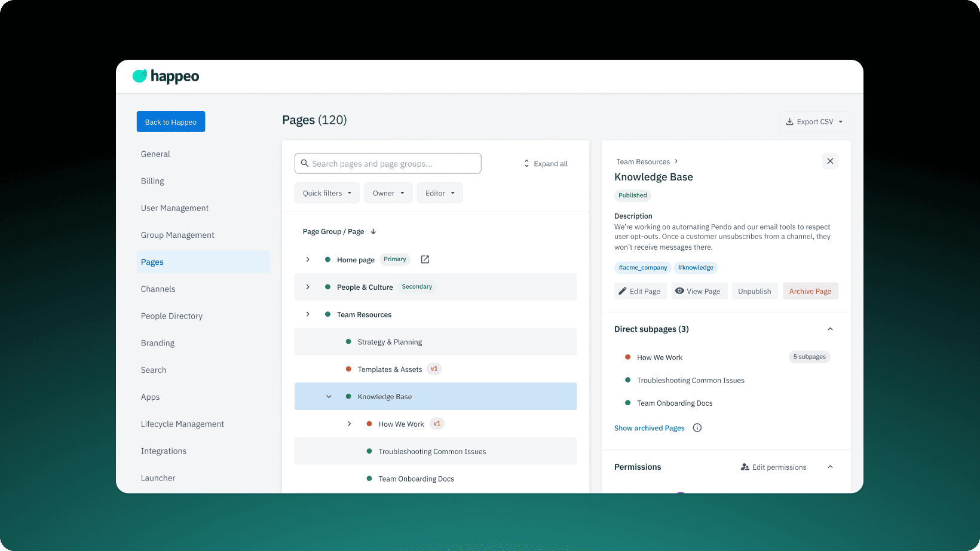Click the View Page eye button
980x551 pixels.
click(x=698, y=291)
